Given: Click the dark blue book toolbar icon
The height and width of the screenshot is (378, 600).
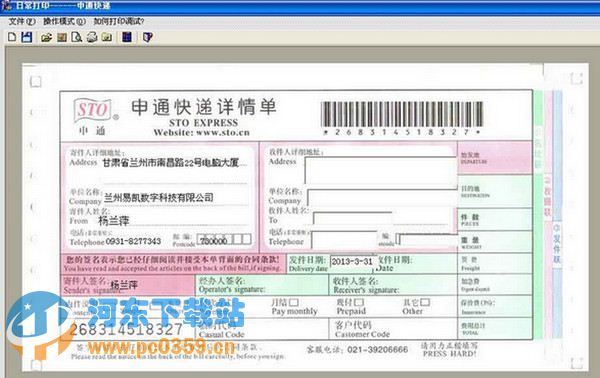Looking at the screenshot, I should 127,37.
